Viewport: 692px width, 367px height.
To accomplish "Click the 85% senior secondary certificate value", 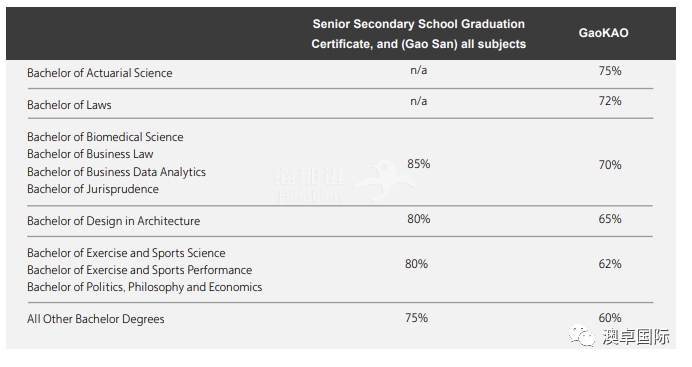I will point(418,164).
